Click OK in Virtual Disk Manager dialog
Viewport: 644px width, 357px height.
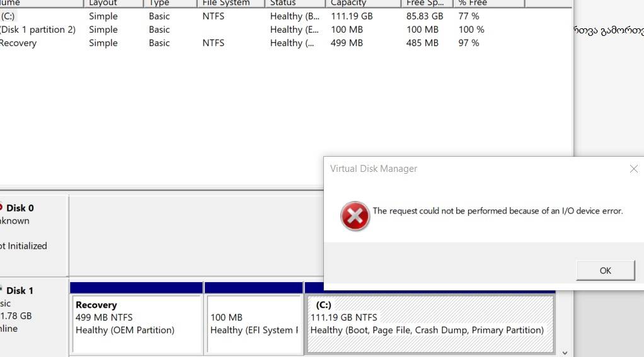pos(606,270)
